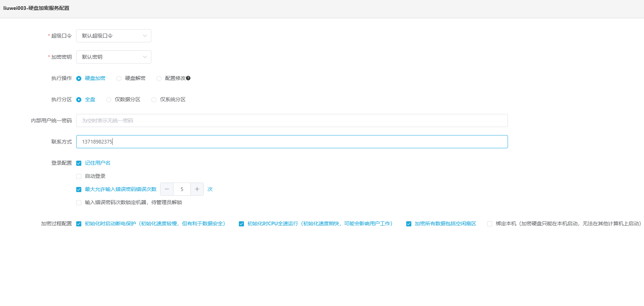Toggle 初始化时CPU全速运行 checkbox

pyautogui.click(x=241, y=224)
